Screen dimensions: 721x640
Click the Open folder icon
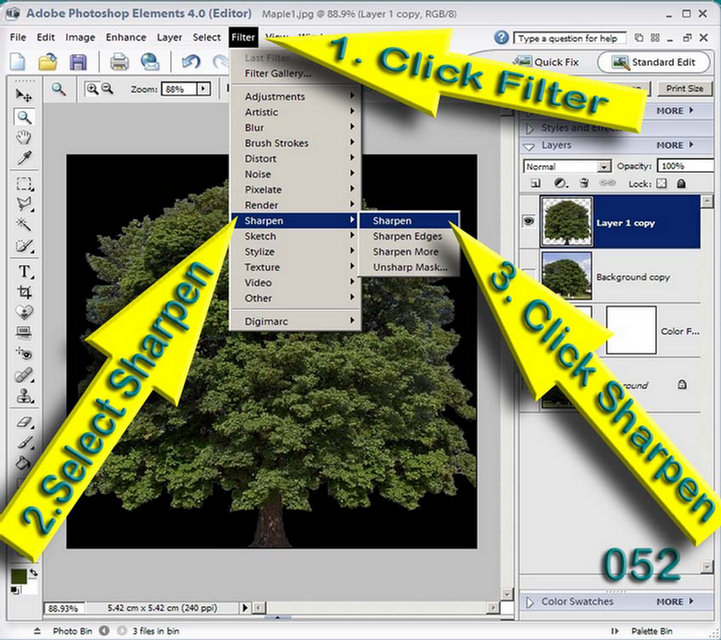[x=47, y=62]
